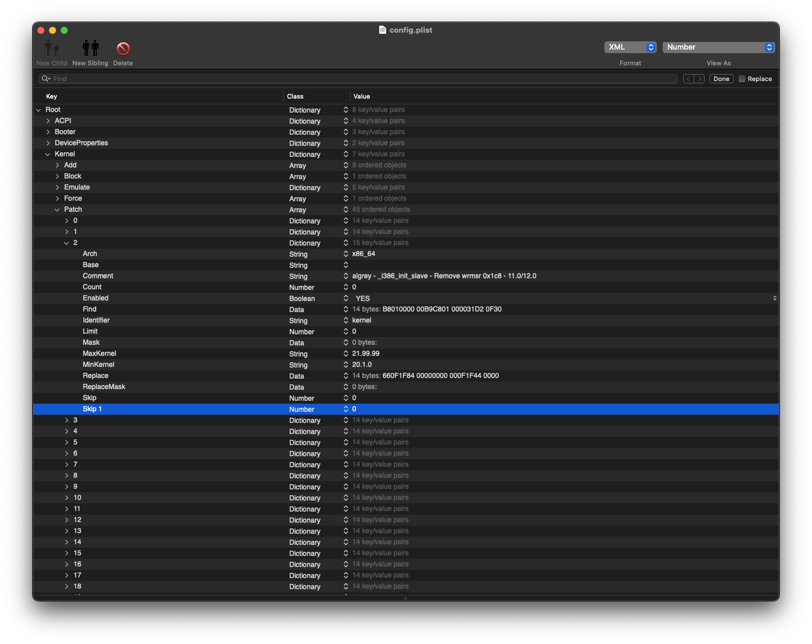Go to next find result arrow
Image resolution: width=812 pixels, height=644 pixels.
[x=699, y=79]
